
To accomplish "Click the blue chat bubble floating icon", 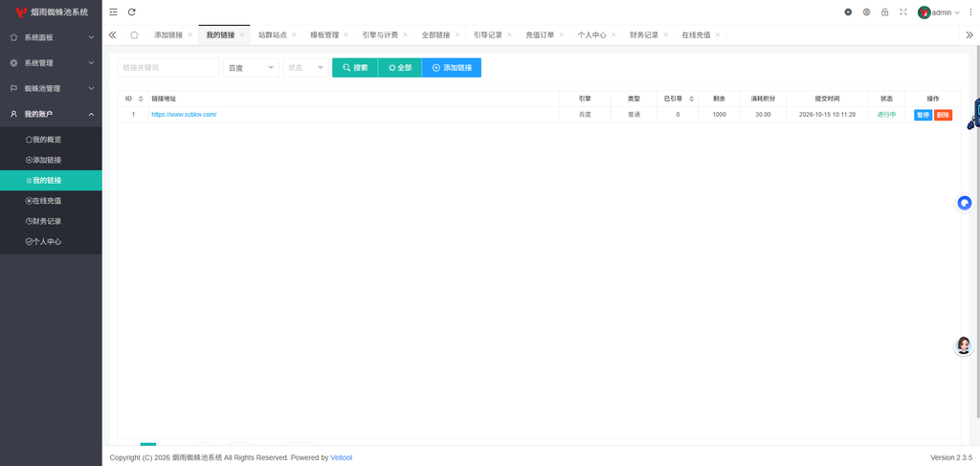I will click(x=965, y=203).
